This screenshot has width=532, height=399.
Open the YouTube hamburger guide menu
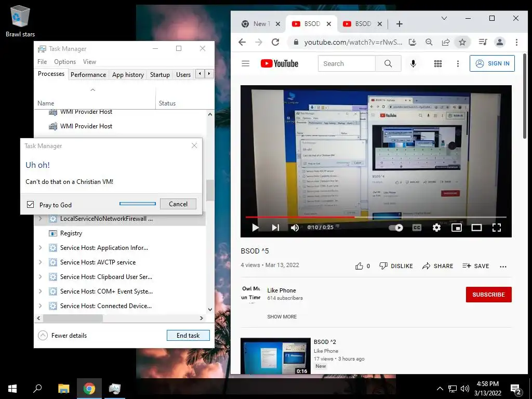click(x=245, y=63)
